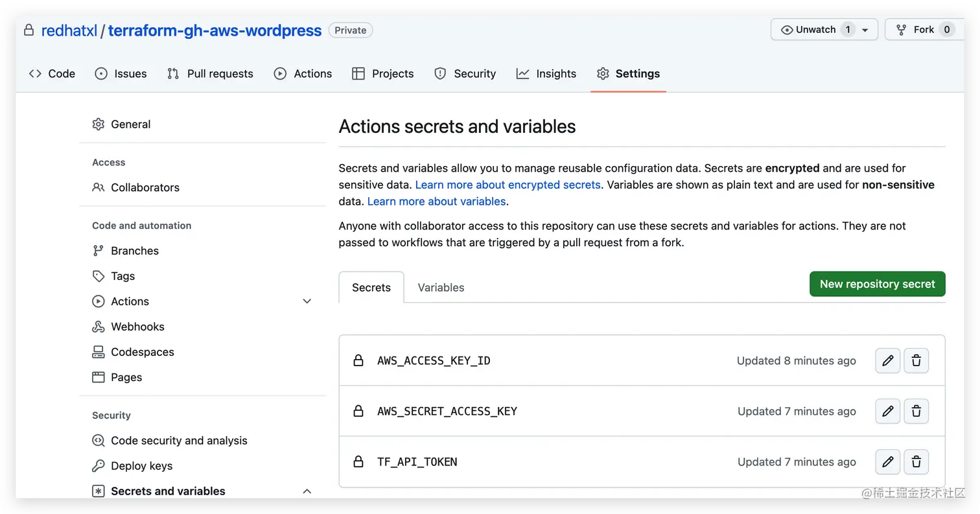Click New repository secret button
Screen dimensions: 980x514
pyautogui.click(x=877, y=284)
